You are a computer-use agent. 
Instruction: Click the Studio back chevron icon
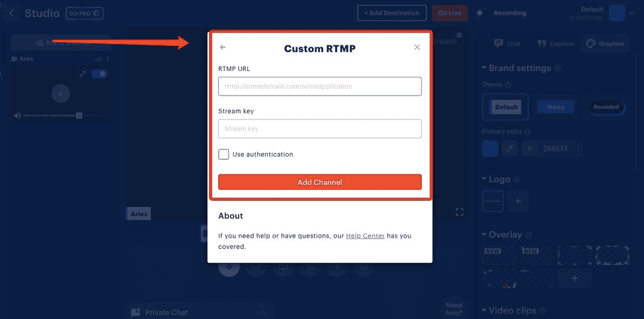click(11, 13)
